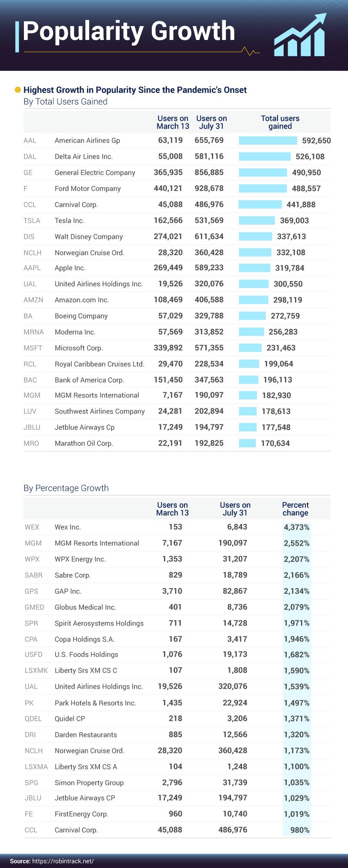Image resolution: width=348 pixels, height=868 pixels.
Task: Click the yellow bullet icon beside Highest Growth heading
Action: coord(18,89)
